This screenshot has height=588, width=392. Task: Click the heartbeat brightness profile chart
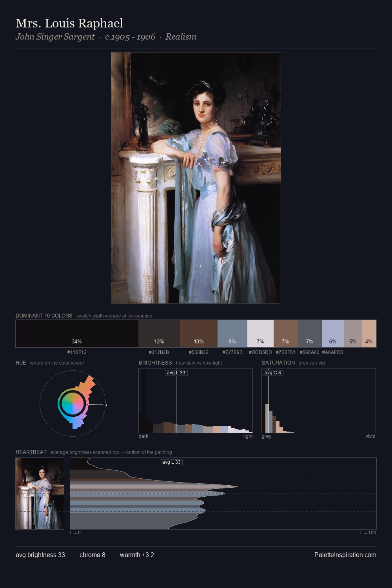point(223,494)
